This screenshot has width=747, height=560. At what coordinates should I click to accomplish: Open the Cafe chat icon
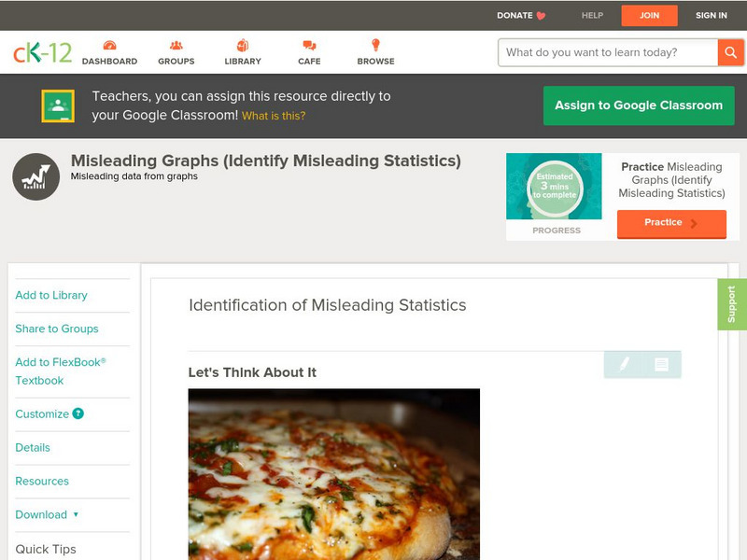point(309,46)
